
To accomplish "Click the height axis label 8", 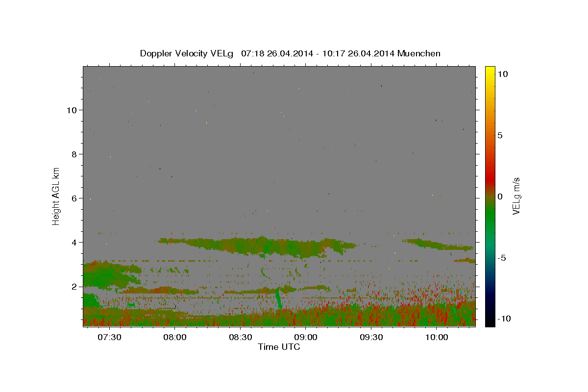I will (74, 154).
